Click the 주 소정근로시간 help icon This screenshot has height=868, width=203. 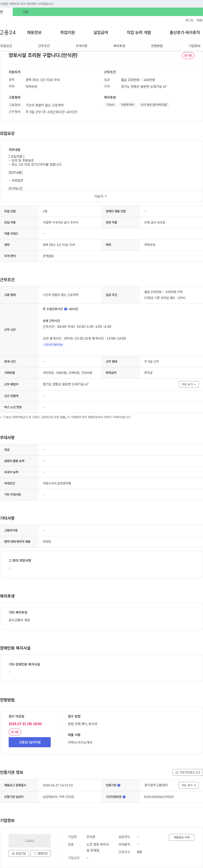tap(66, 309)
